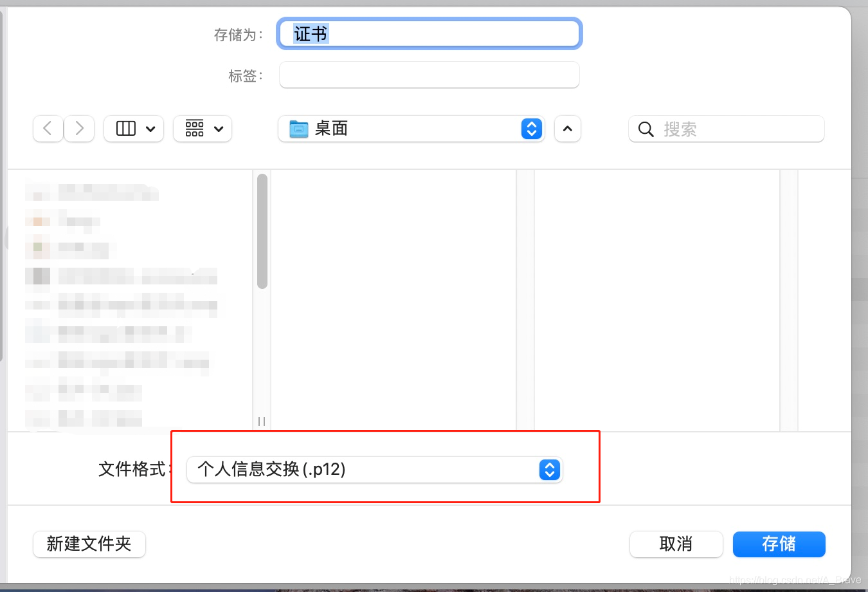Open the 桌面 location popup
868x592 pixels.
(x=411, y=129)
